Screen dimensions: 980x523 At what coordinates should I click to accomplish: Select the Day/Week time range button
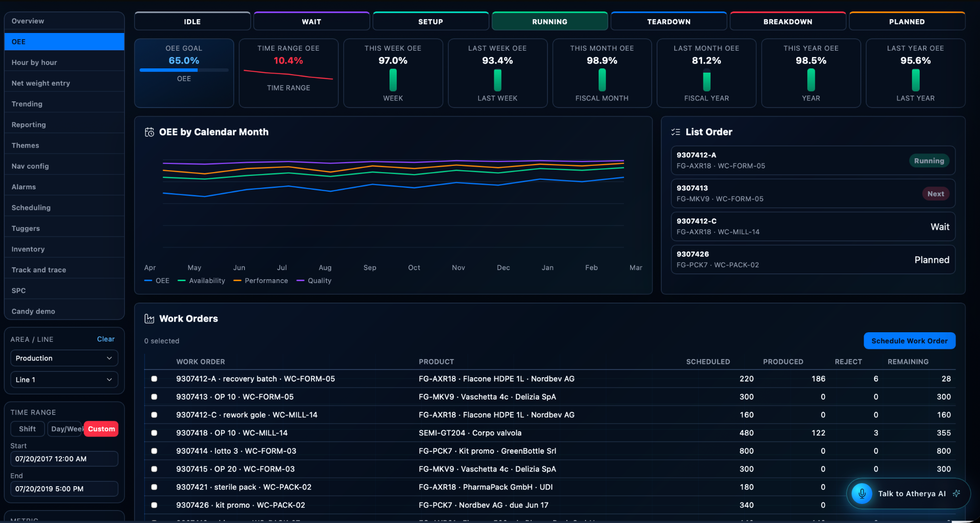click(x=66, y=429)
